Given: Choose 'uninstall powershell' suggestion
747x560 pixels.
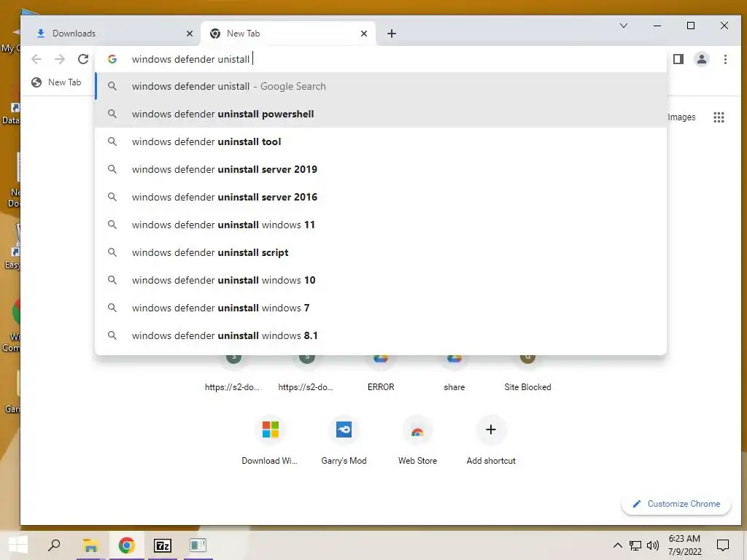Looking at the screenshot, I should (x=381, y=114).
